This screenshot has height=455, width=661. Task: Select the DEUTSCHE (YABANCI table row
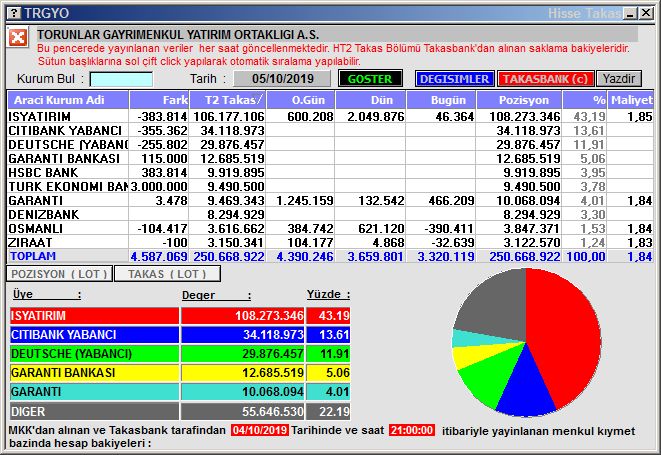pyautogui.click(x=330, y=144)
